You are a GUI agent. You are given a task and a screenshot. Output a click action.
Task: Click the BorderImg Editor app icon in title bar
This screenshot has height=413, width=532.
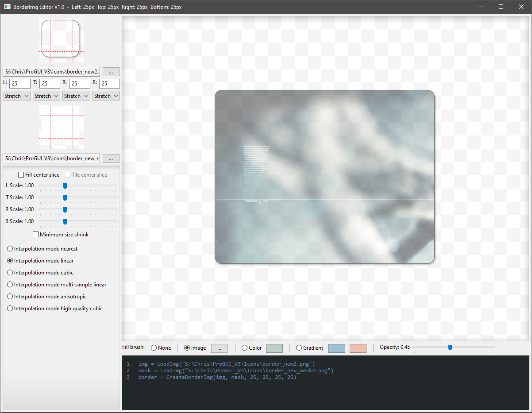7,7
